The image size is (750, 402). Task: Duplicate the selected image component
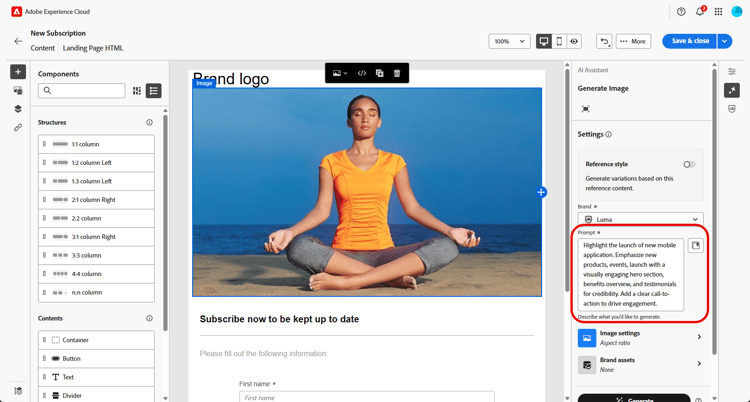(379, 73)
